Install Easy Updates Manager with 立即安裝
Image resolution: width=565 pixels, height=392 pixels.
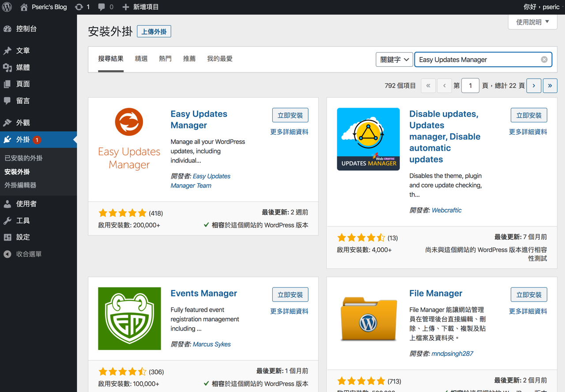290,115
